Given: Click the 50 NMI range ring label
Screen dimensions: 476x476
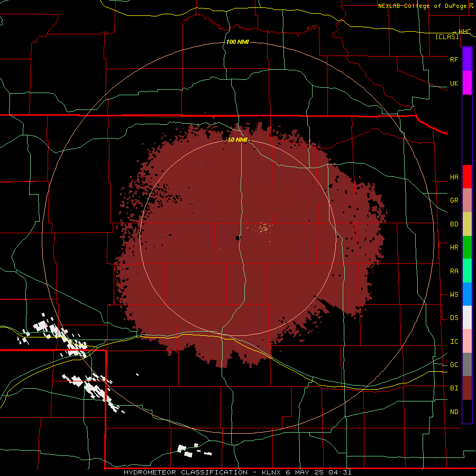Looking at the screenshot, I should 237,140.
